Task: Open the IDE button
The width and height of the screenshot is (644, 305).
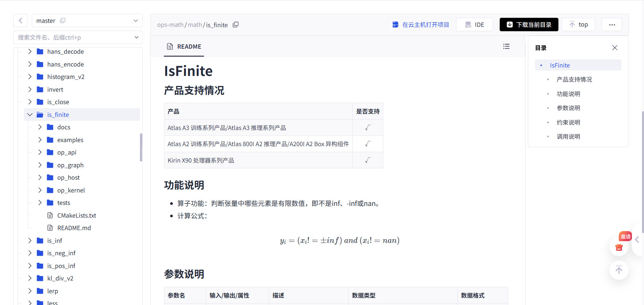Action: (474, 25)
